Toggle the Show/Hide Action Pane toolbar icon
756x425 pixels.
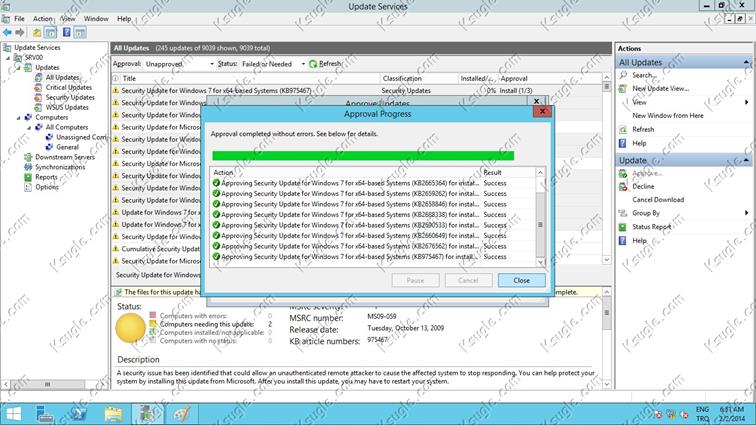click(x=81, y=32)
